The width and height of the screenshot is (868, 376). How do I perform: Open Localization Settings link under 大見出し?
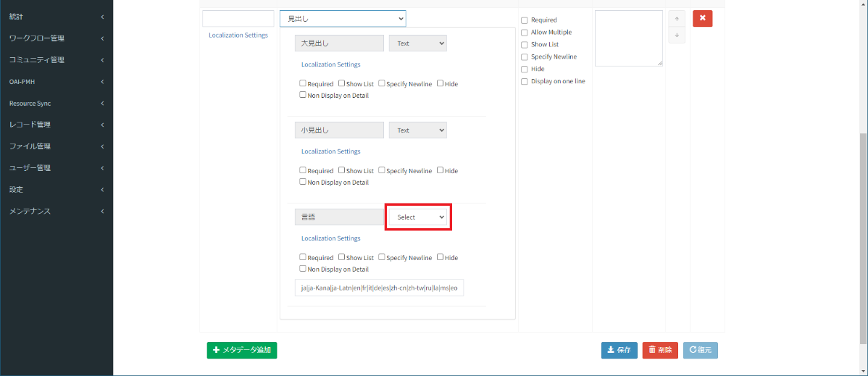pyautogui.click(x=330, y=64)
